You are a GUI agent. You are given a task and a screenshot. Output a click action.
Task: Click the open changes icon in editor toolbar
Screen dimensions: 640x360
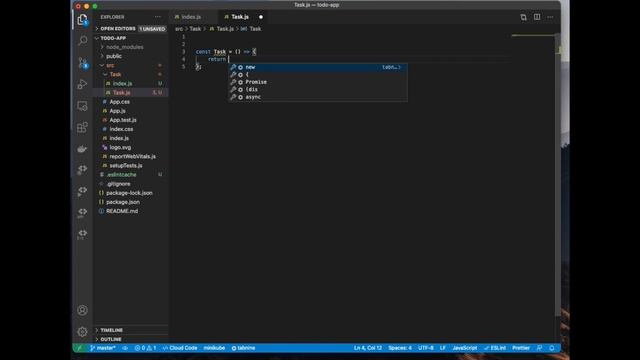pos(523,17)
